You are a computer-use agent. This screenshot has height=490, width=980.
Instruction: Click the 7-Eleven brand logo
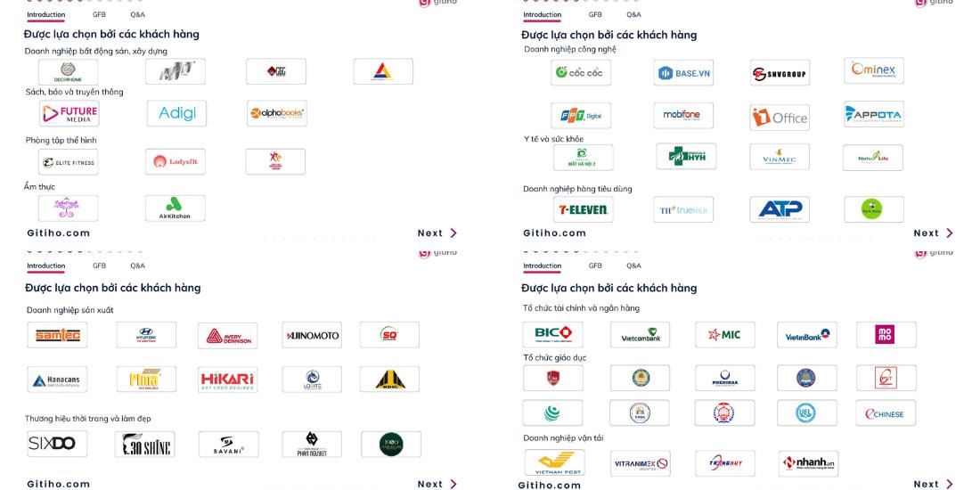tap(584, 209)
